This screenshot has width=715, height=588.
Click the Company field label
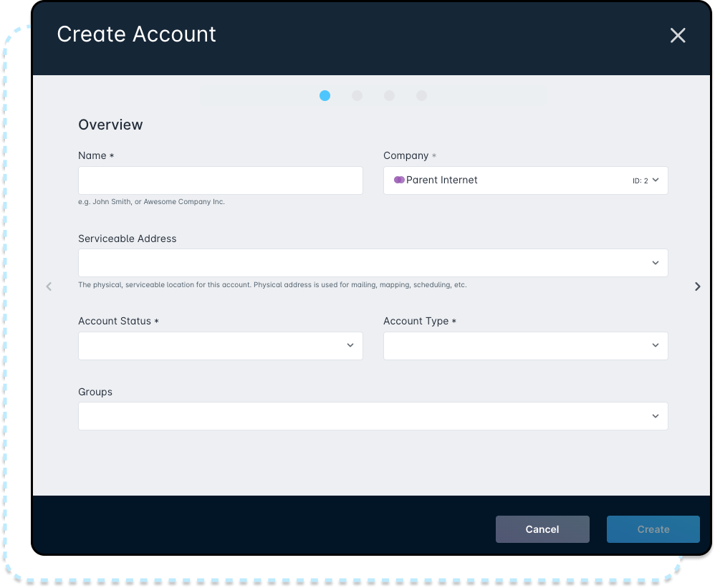[410, 156]
